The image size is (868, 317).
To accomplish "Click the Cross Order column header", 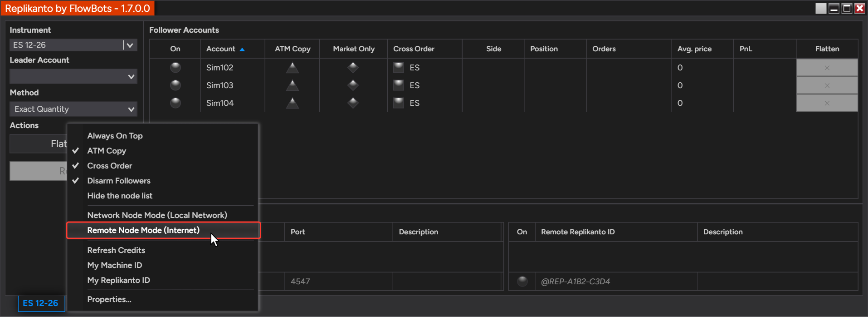I will (x=424, y=49).
